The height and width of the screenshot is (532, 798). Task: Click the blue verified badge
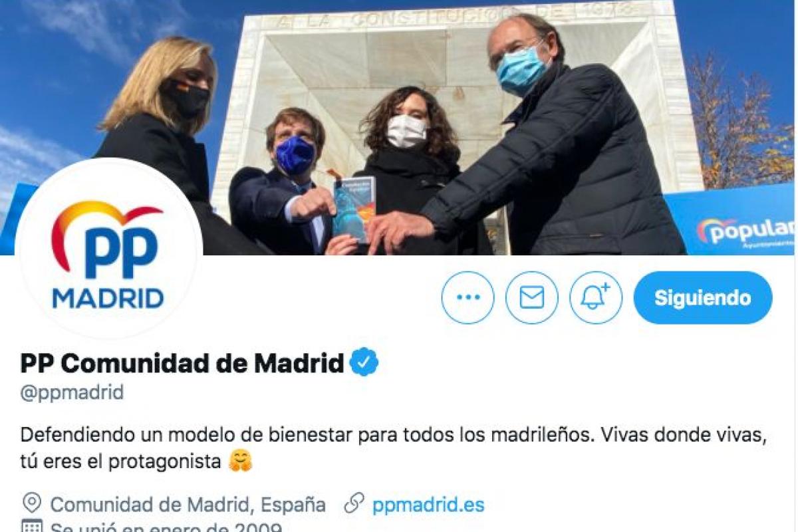point(364,363)
